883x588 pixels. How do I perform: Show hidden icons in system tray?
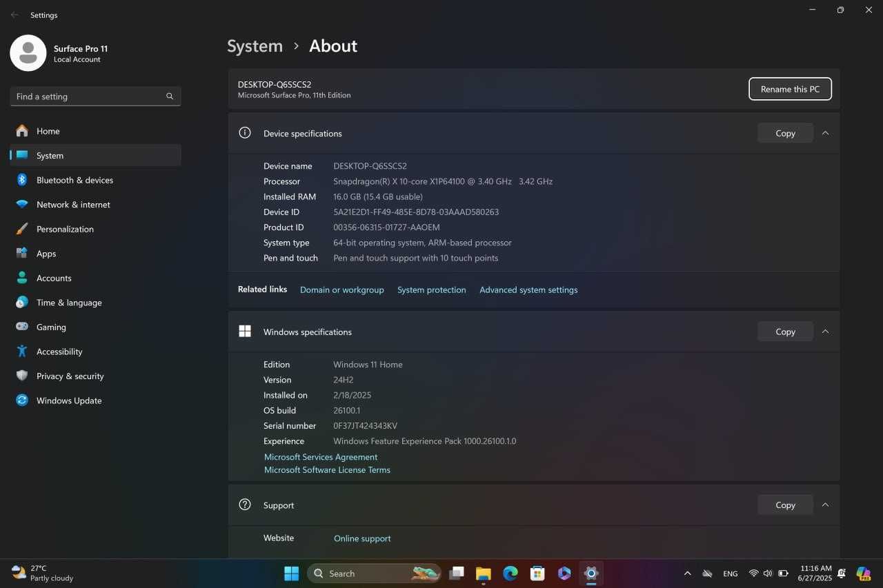point(687,574)
